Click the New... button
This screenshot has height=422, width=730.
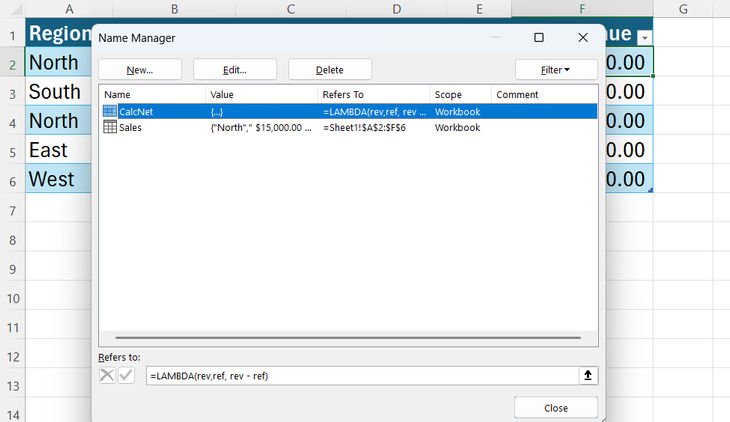(140, 70)
